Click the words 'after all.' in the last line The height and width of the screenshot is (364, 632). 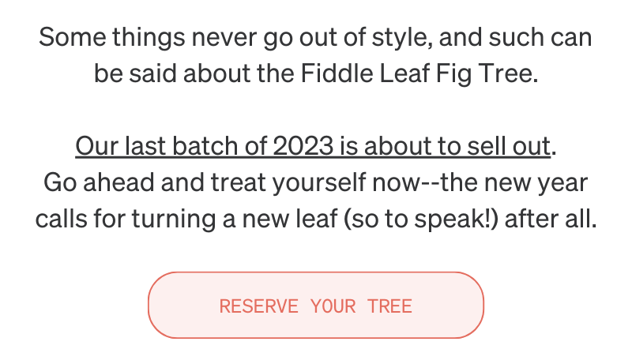coord(551,220)
